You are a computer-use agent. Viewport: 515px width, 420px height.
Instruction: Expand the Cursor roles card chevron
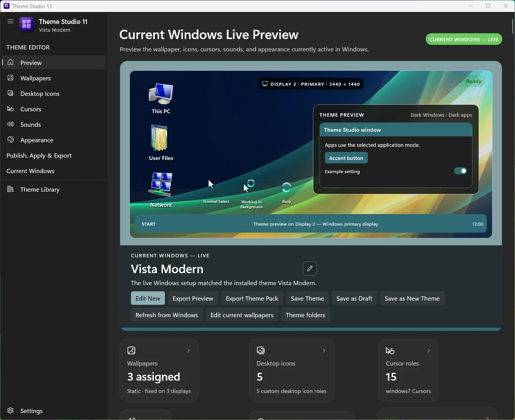428,350
